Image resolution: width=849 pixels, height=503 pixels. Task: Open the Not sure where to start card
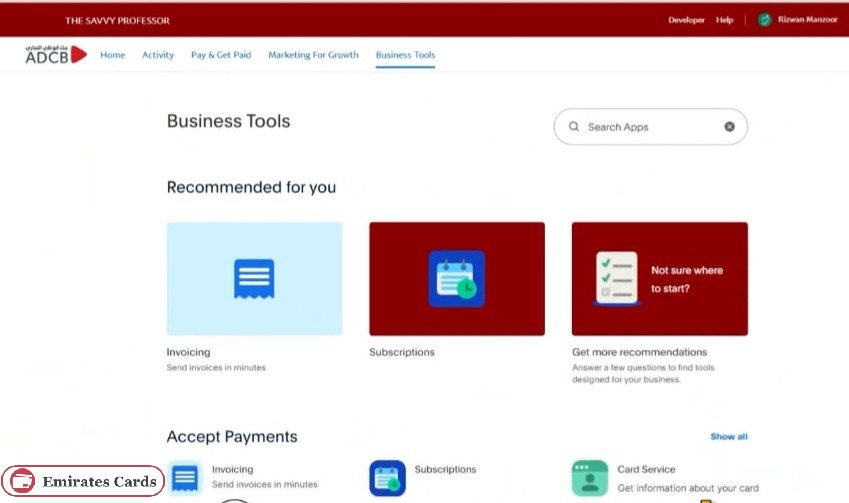[659, 278]
